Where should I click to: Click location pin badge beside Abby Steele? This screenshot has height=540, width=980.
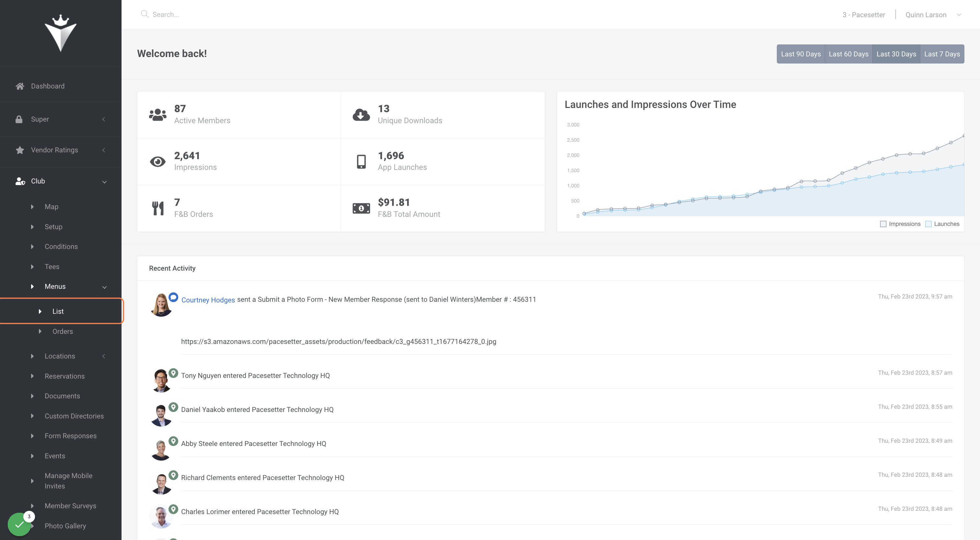click(173, 441)
